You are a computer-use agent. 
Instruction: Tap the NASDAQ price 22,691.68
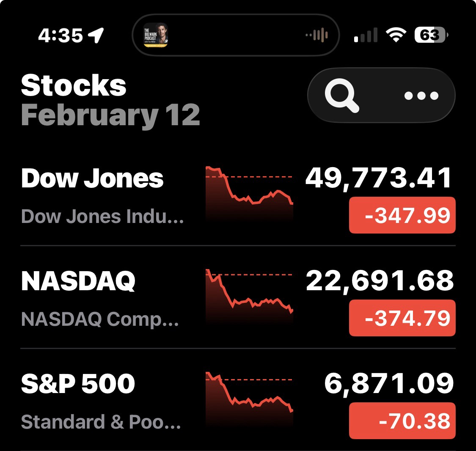coord(380,281)
